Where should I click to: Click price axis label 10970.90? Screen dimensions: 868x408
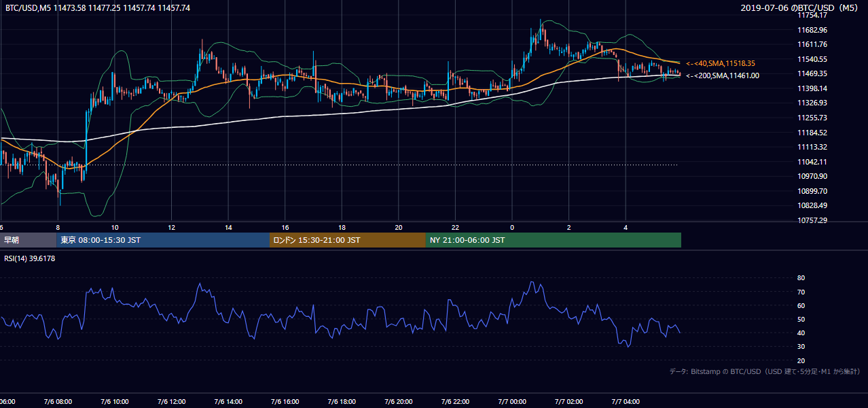pyautogui.click(x=813, y=176)
